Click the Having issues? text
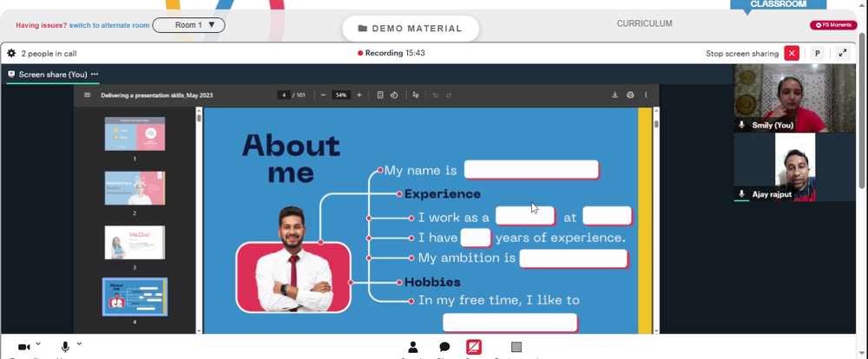The image size is (868, 359). pyautogui.click(x=42, y=25)
